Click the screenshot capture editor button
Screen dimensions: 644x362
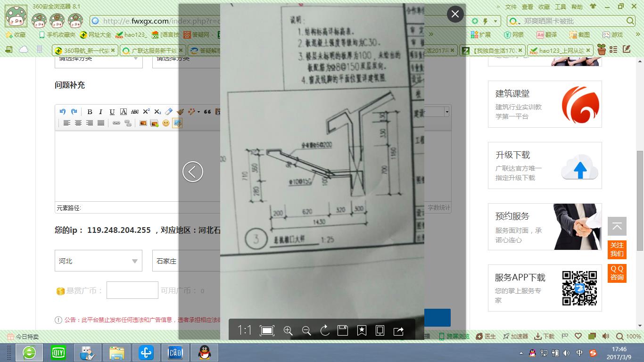pos(177,123)
